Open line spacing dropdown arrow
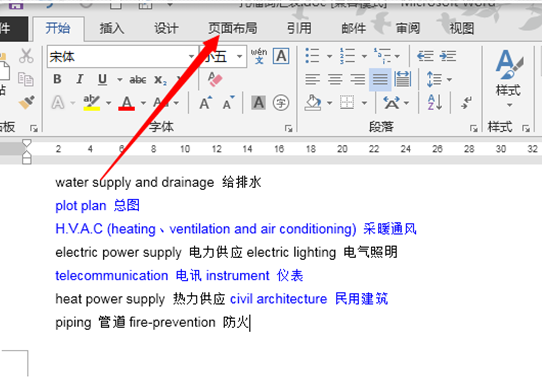The image size is (542, 377). 449,80
